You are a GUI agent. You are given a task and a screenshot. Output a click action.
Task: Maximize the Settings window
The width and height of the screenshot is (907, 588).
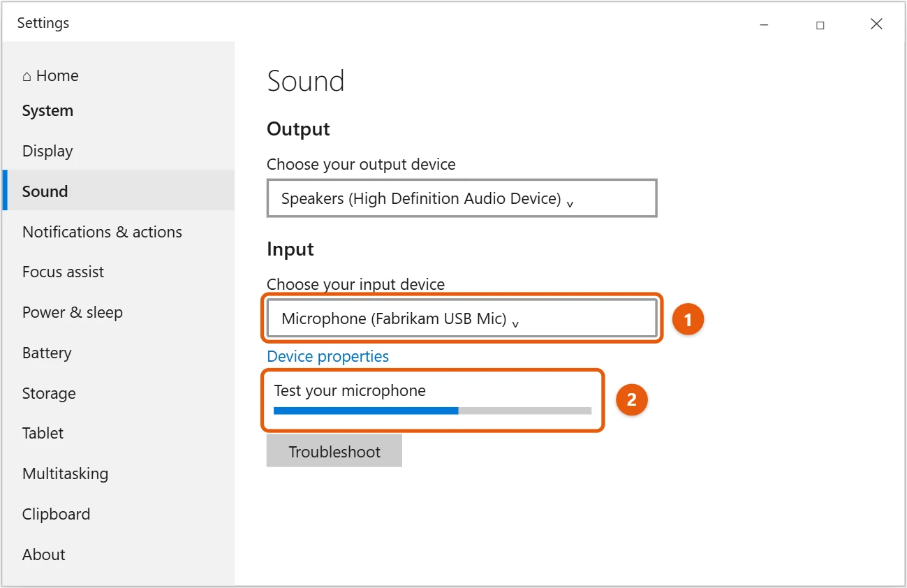[820, 24]
